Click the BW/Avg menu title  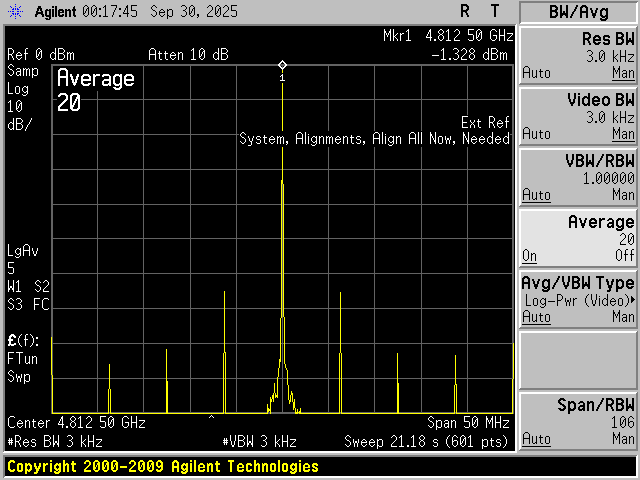coord(578,12)
